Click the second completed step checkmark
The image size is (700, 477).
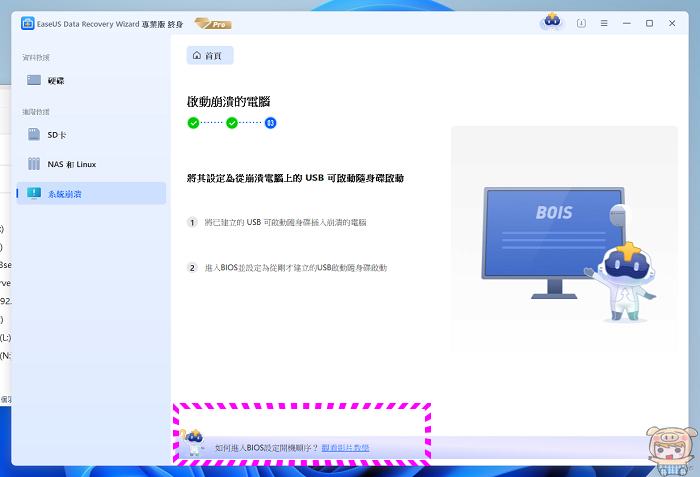(x=231, y=123)
